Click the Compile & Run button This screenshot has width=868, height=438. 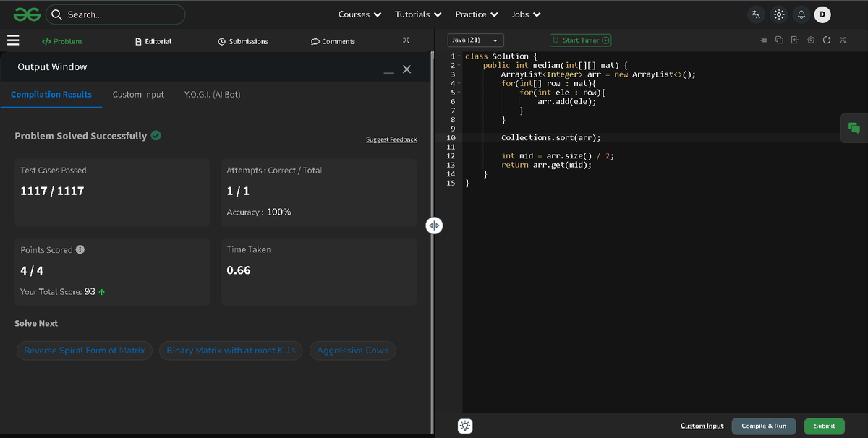coord(764,426)
